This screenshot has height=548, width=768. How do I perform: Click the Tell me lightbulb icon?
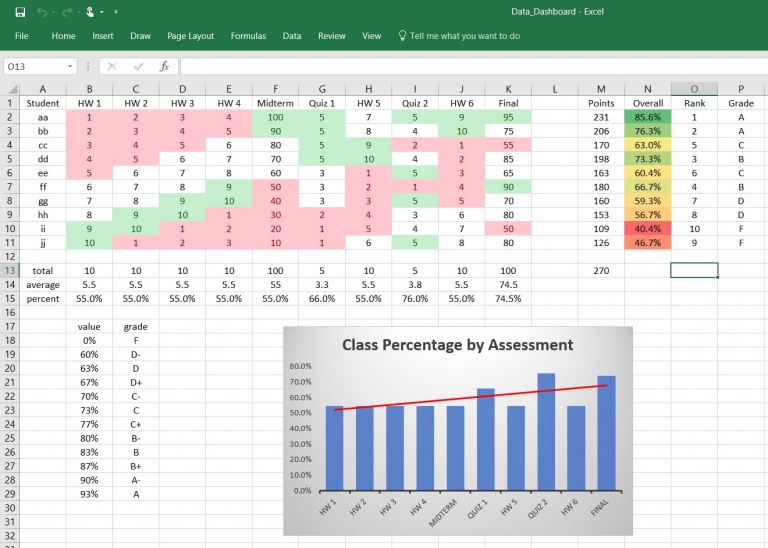pyautogui.click(x=403, y=36)
